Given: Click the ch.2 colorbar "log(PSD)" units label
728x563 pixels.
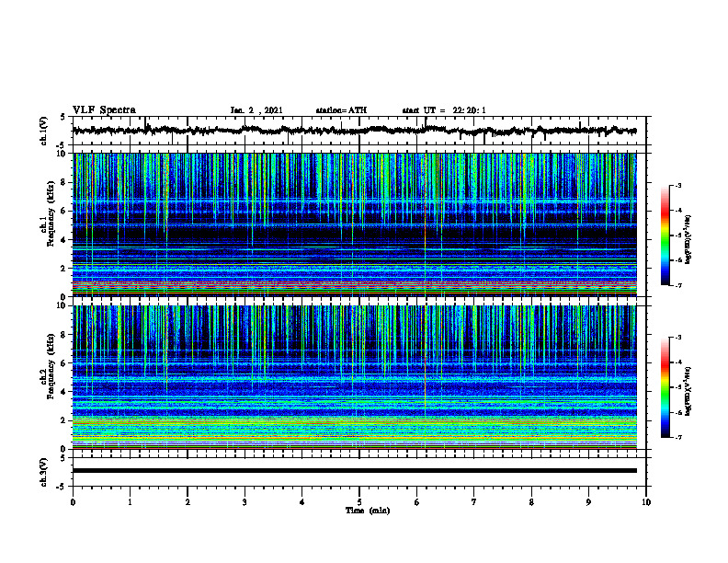Looking at the screenshot, I should tap(688, 391).
